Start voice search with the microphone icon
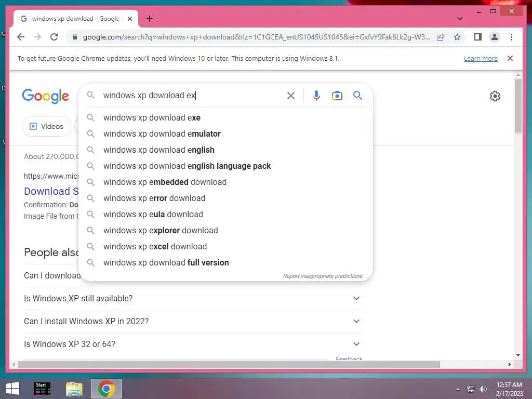This screenshot has width=532, height=399. pos(316,96)
